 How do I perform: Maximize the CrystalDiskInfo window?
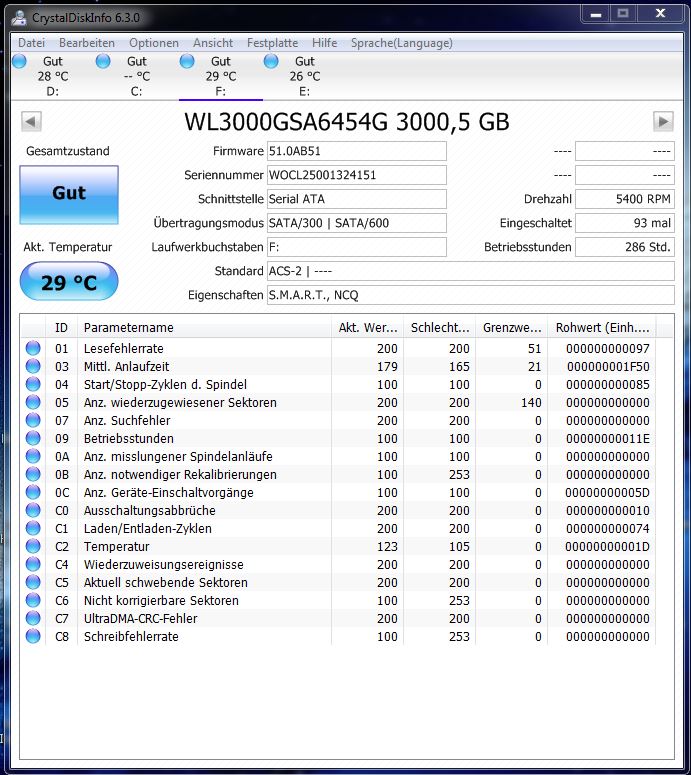tap(623, 14)
